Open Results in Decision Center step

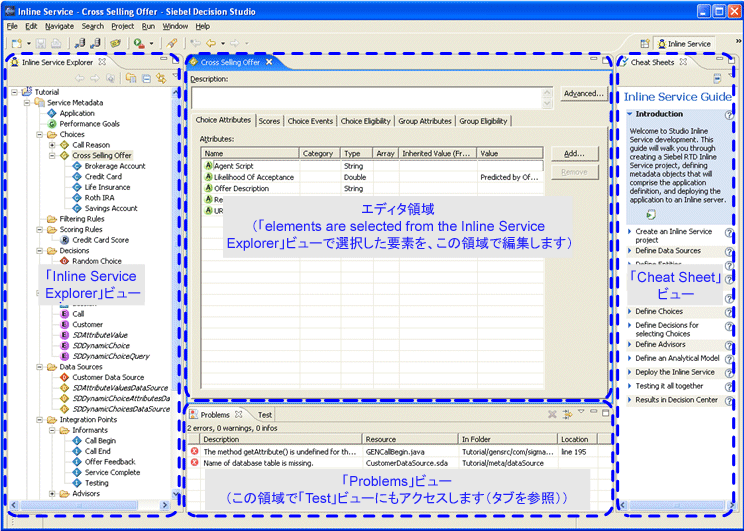click(676, 400)
